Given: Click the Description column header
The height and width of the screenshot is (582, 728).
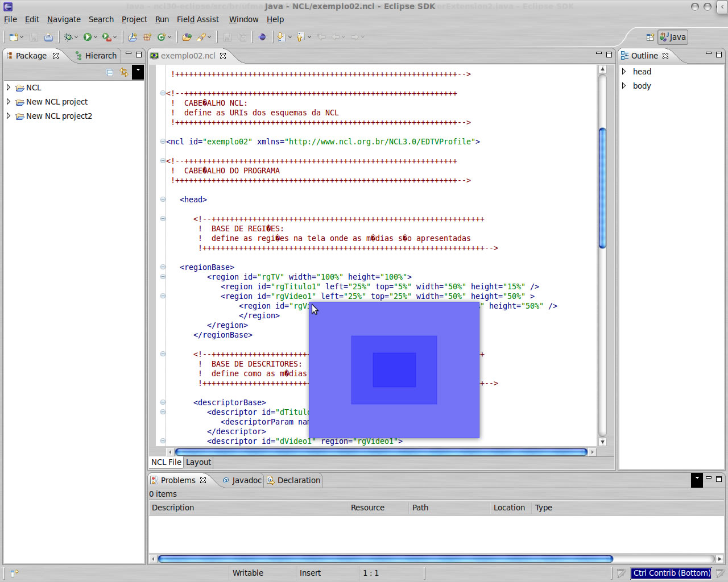Looking at the screenshot, I should (x=173, y=508).
